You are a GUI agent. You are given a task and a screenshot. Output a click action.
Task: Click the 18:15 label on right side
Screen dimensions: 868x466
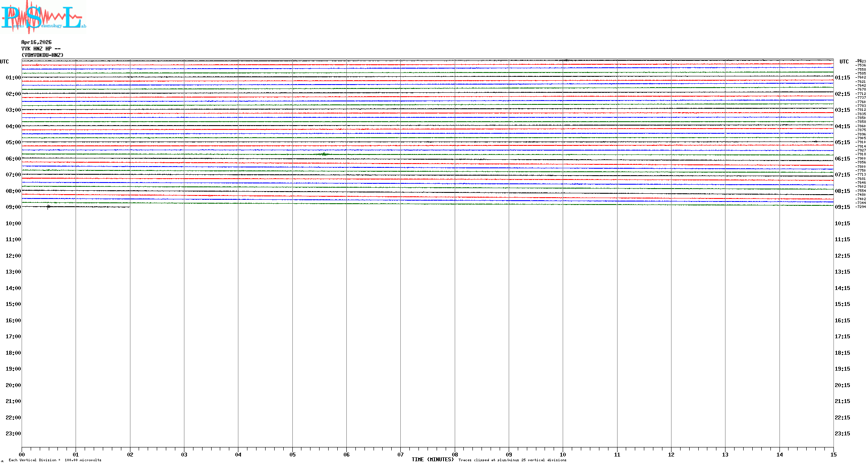pyautogui.click(x=842, y=353)
